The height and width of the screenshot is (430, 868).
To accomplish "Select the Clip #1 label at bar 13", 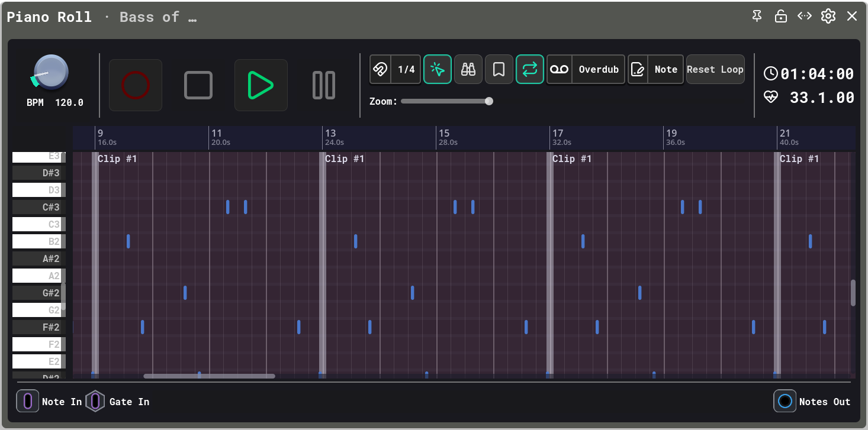I will pyautogui.click(x=345, y=159).
